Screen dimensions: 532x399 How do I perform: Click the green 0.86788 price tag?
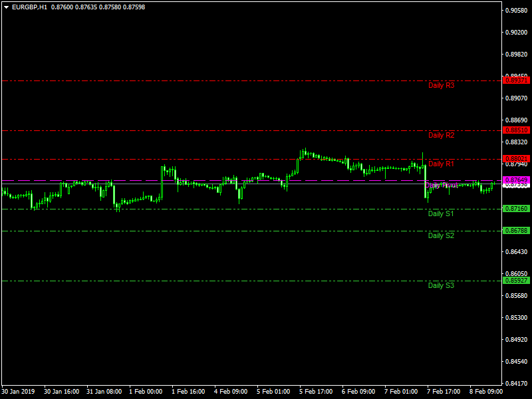(x=517, y=231)
